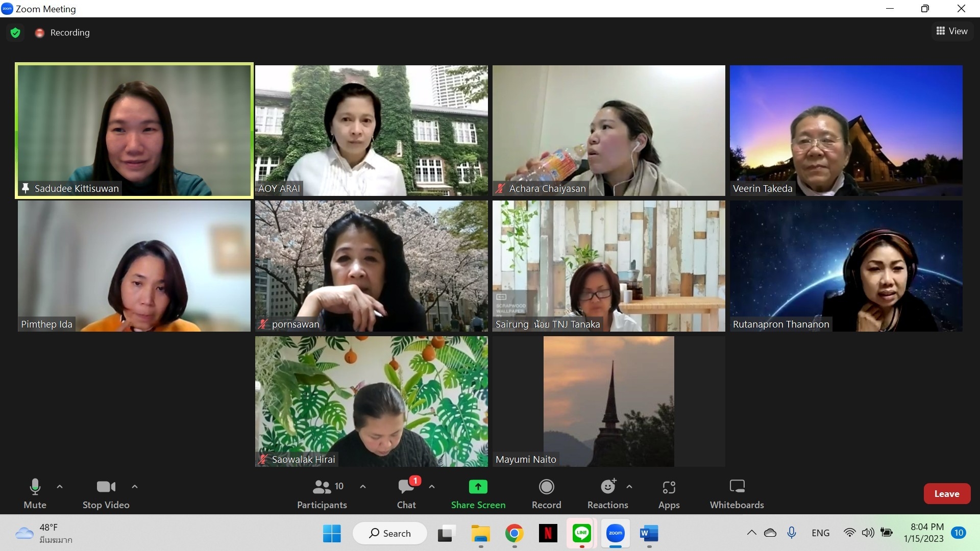Click the Recording indicator label
Viewport: 980px width, 551px height.
[69, 33]
